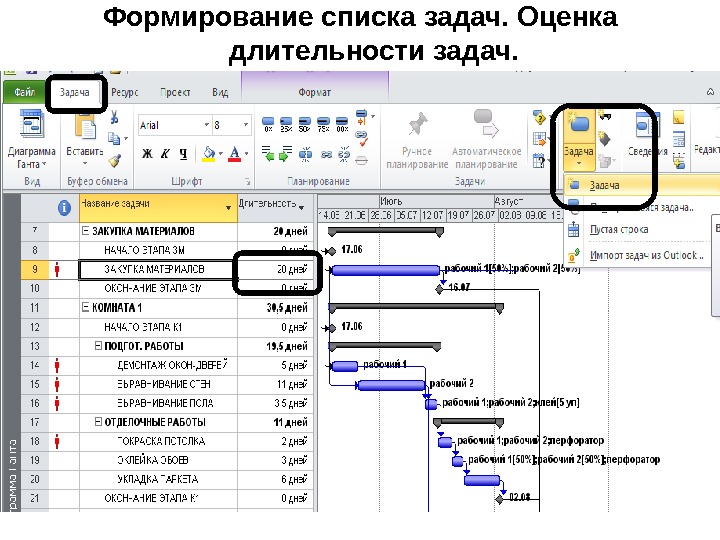Image resolution: width=720 pixels, height=540 pixels.
Task: Toggle italic text formatting
Action: pos(165,154)
